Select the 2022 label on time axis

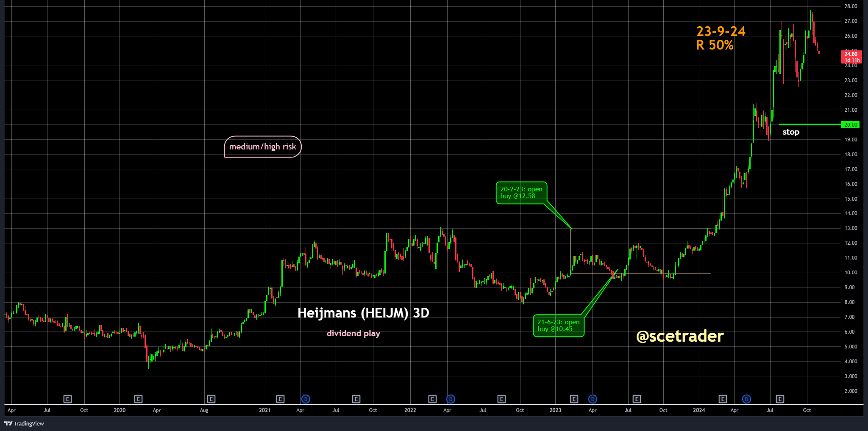pos(410,410)
